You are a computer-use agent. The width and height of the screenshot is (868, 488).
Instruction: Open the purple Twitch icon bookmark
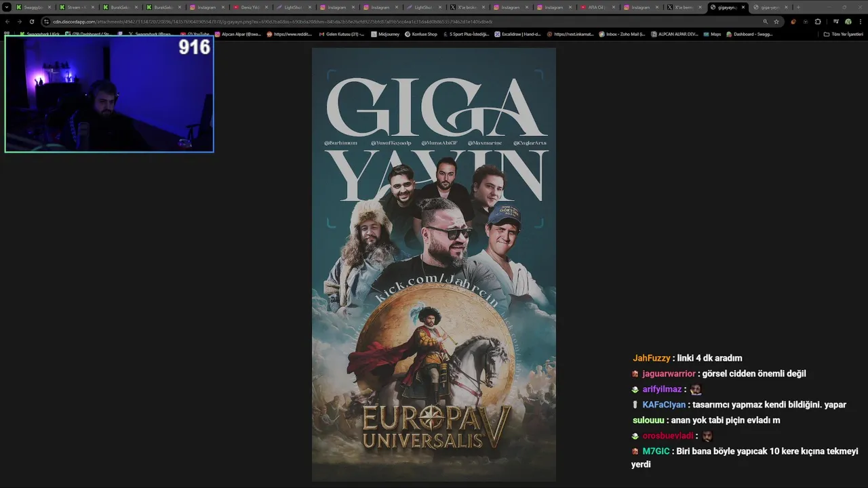click(119, 34)
